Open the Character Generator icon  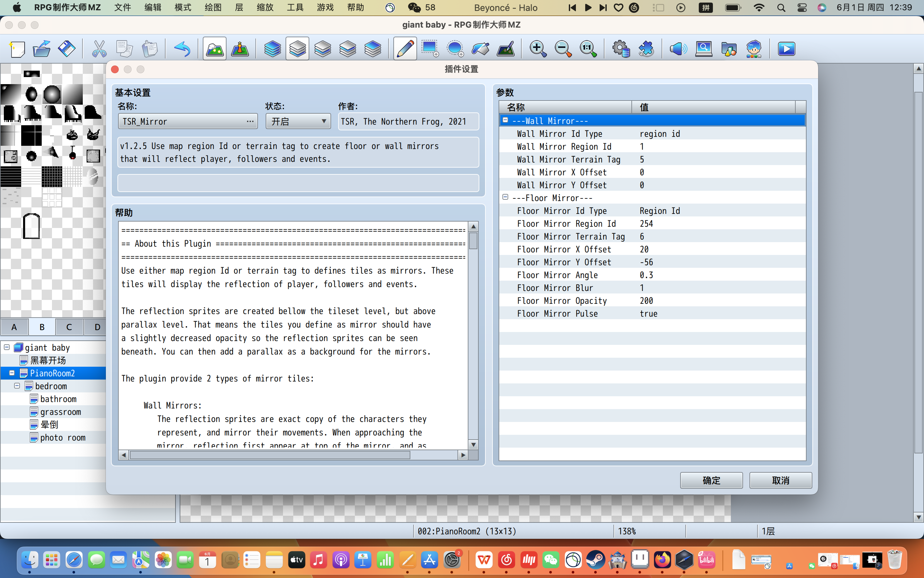pyautogui.click(x=754, y=49)
